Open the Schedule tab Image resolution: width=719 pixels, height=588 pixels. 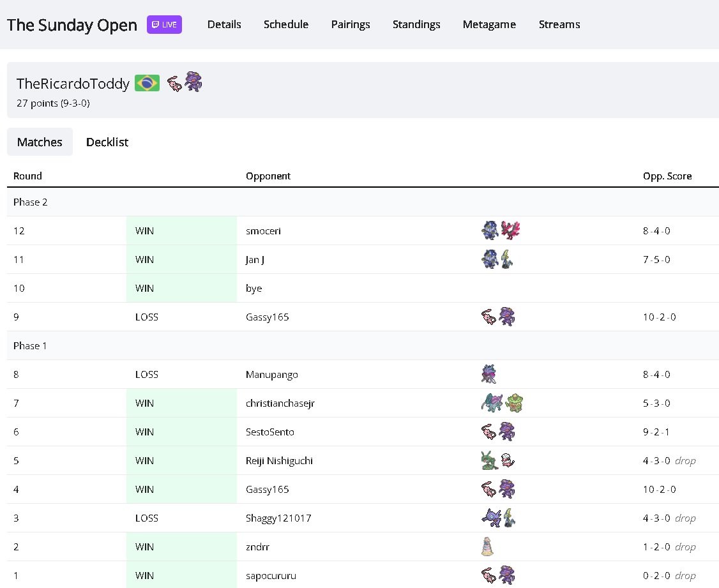(x=285, y=24)
